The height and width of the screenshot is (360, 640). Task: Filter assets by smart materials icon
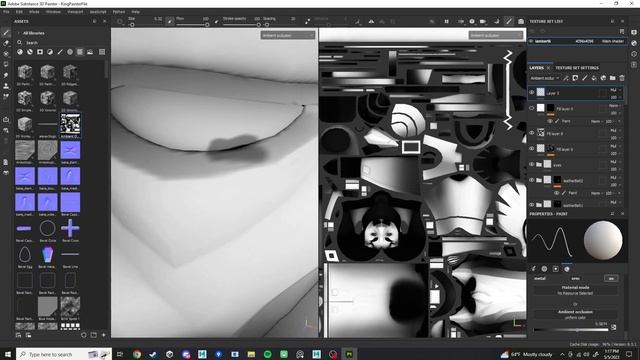click(x=30, y=52)
